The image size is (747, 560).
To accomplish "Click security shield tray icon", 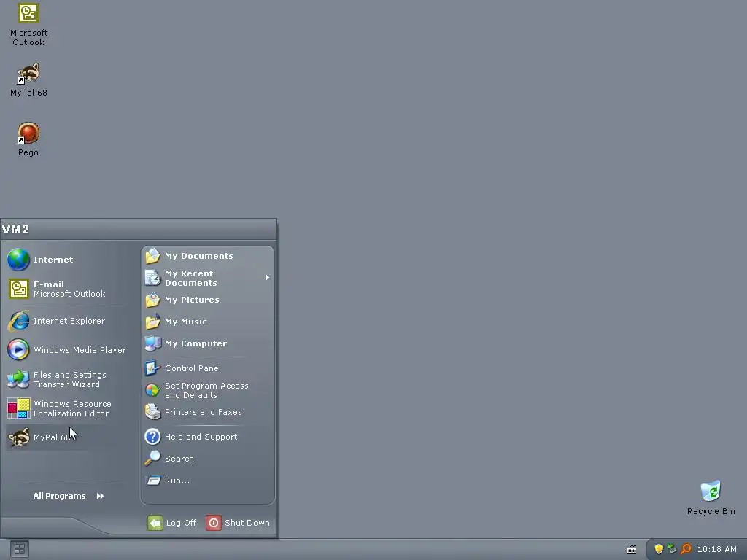I will [659, 549].
